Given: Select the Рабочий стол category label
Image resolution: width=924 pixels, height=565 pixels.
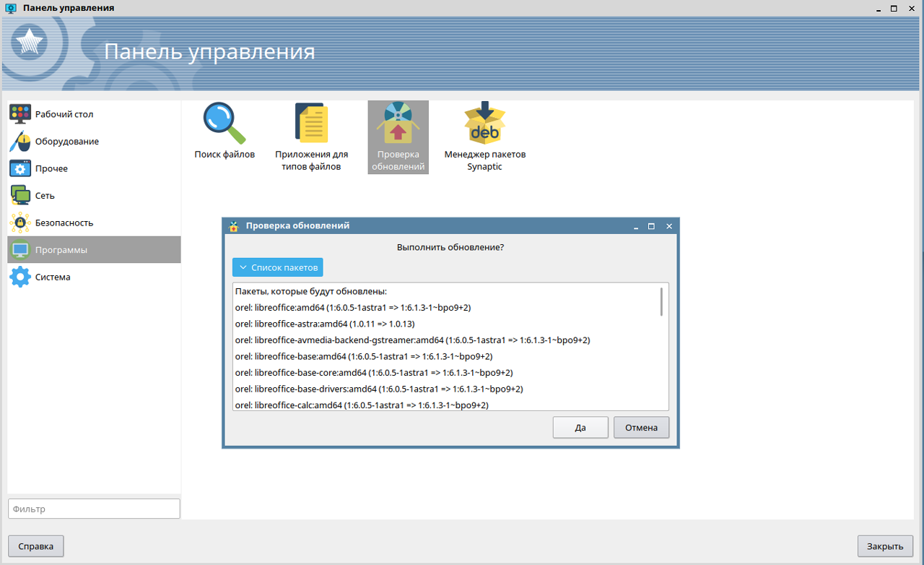Looking at the screenshot, I should (x=64, y=114).
